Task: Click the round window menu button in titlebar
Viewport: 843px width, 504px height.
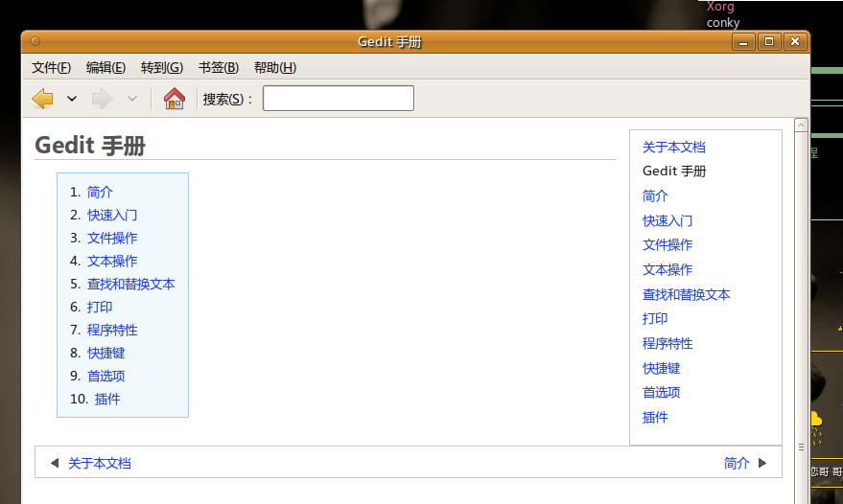Action: 35,41
